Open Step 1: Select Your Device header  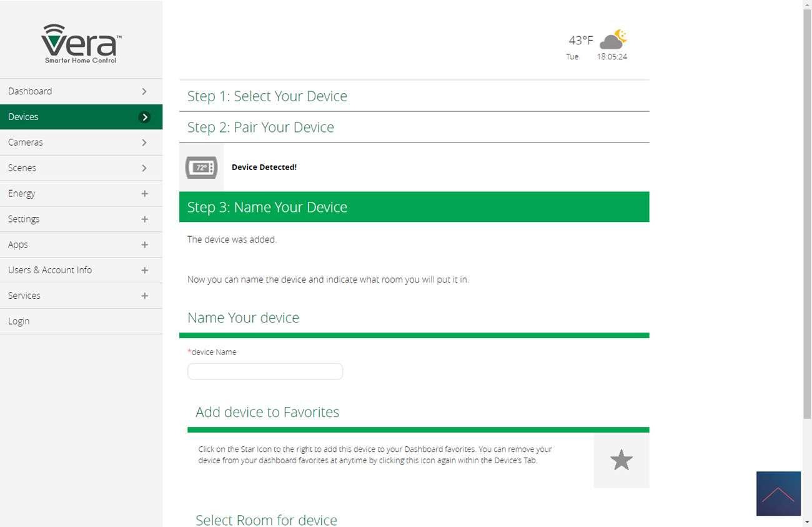click(267, 96)
